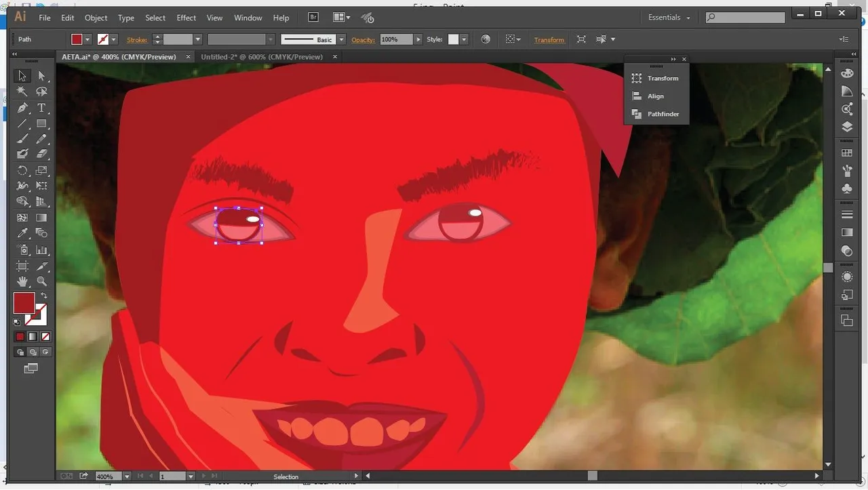Screen dimensions: 868x490
Task: Toggle isolate selected object icon
Action: [581, 39]
